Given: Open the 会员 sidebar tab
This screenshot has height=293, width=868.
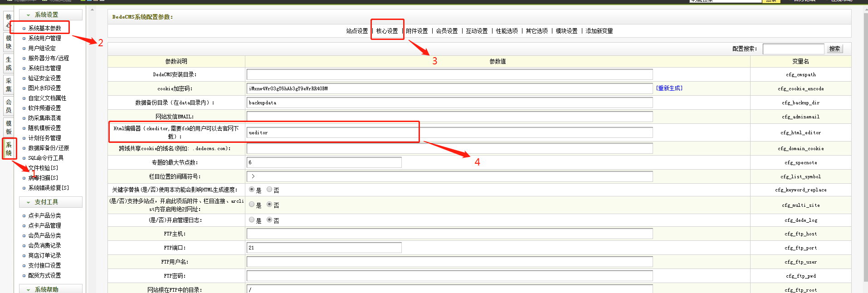Looking at the screenshot, I should (x=9, y=106).
